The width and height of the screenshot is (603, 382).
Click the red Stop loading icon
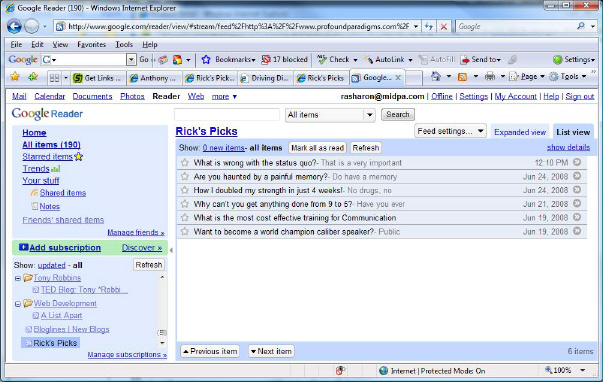(444, 27)
